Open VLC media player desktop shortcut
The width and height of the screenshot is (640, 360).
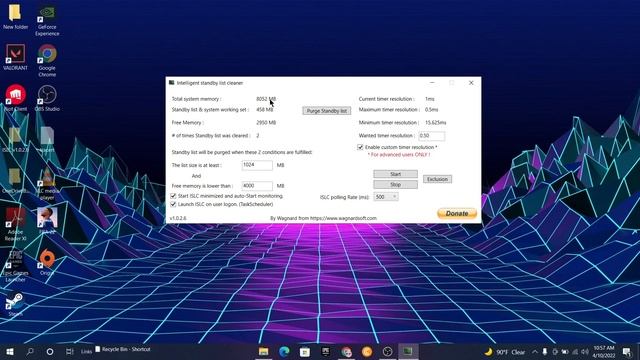coord(47,183)
